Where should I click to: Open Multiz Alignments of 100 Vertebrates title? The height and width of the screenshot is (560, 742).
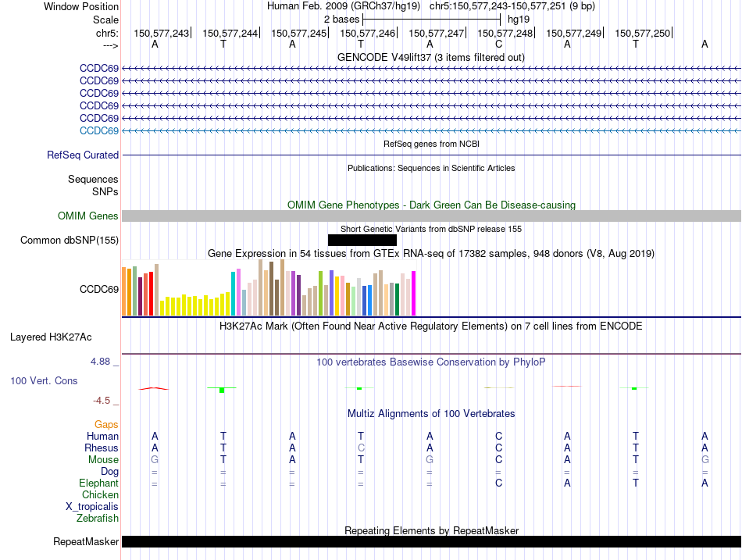point(430,413)
